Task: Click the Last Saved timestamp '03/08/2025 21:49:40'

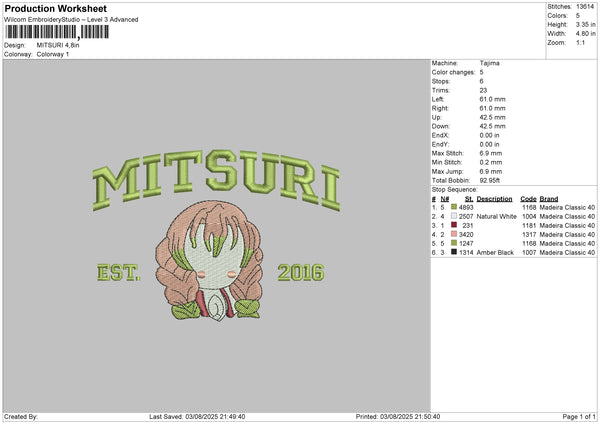Action: click(215, 416)
